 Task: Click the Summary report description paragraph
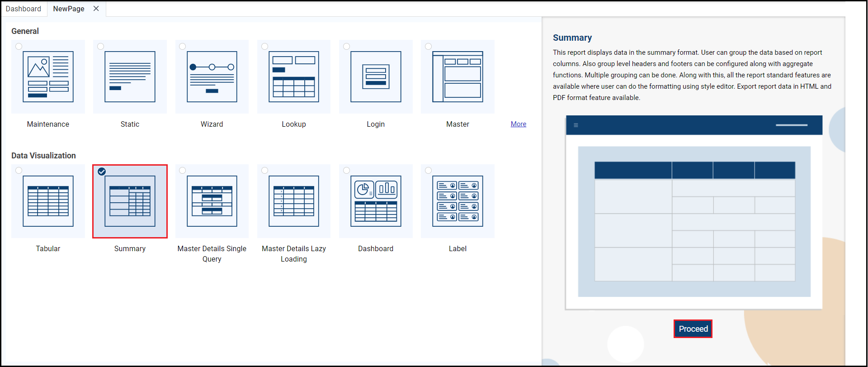pos(692,75)
